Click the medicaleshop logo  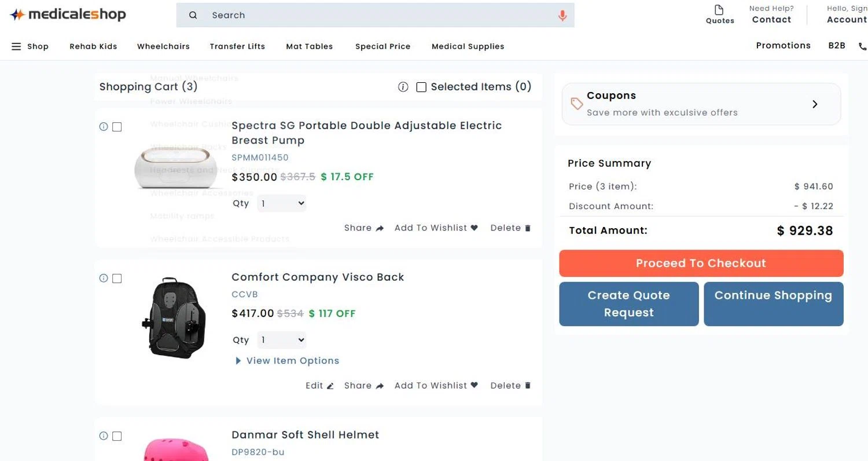[68, 15]
